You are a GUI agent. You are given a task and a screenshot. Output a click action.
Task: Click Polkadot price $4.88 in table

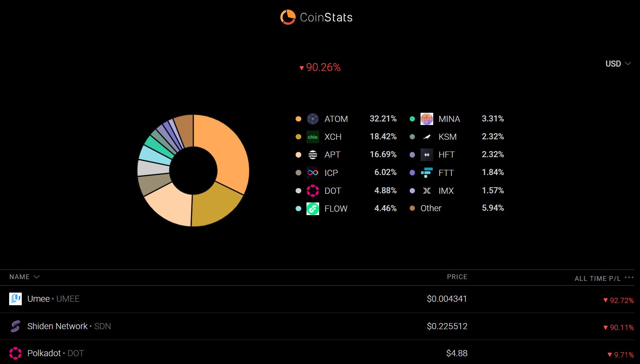pos(457,353)
